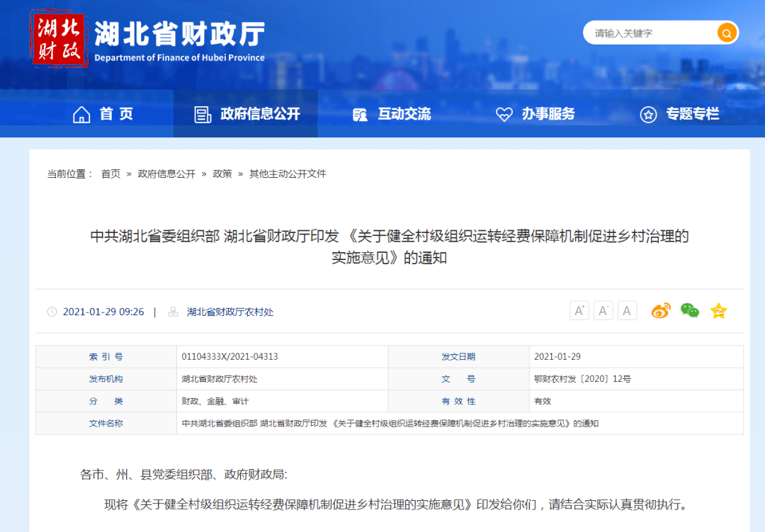Viewport: 765px width, 532px height.
Task: Follow the 首页 breadcrumb link
Action: point(110,174)
